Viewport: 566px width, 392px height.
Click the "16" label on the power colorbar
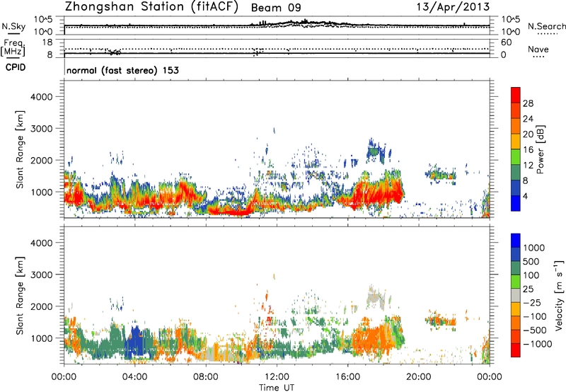[x=528, y=150]
